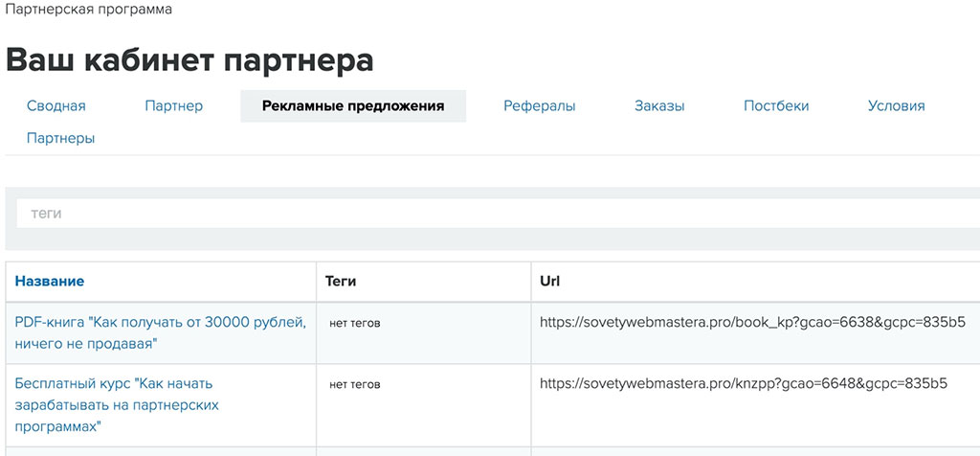
Task: Click the Партнерская программа breadcrumb text
Action: pos(89,10)
